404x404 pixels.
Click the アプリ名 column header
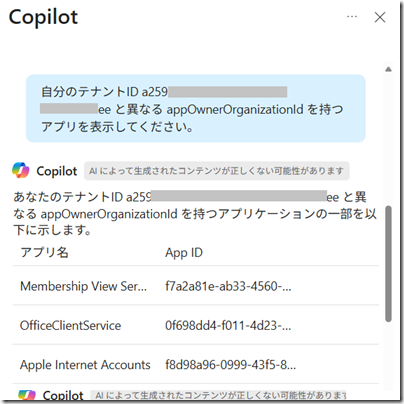44,252
